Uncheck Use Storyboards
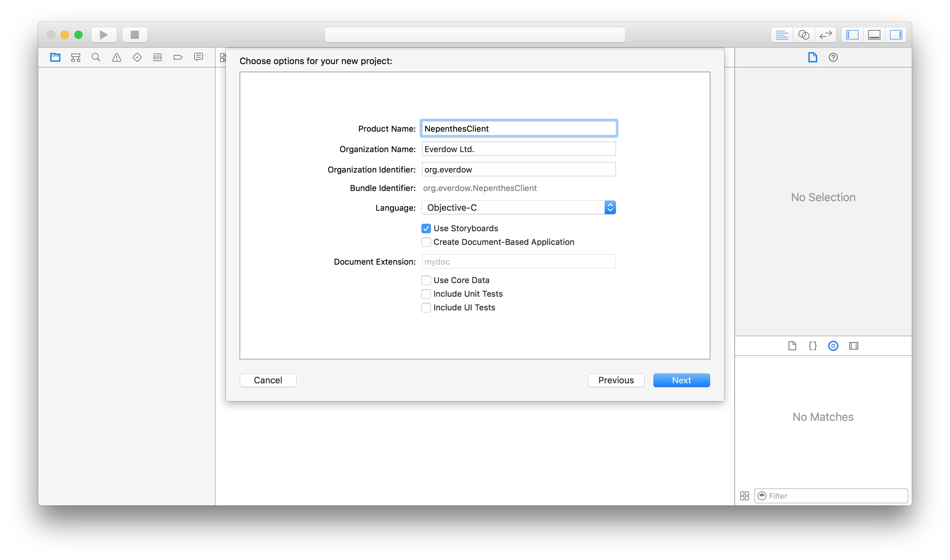Image resolution: width=950 pixels, height=560 pixels. click(426, 229)
